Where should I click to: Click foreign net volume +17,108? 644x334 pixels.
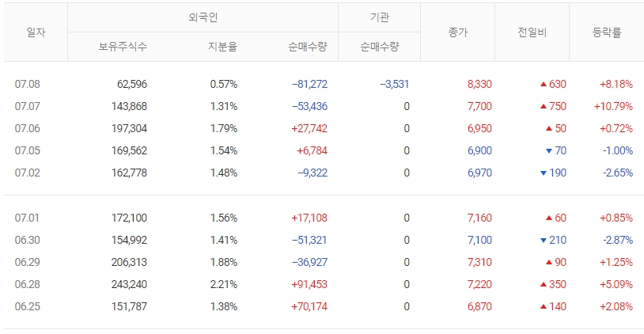point(309,218)
